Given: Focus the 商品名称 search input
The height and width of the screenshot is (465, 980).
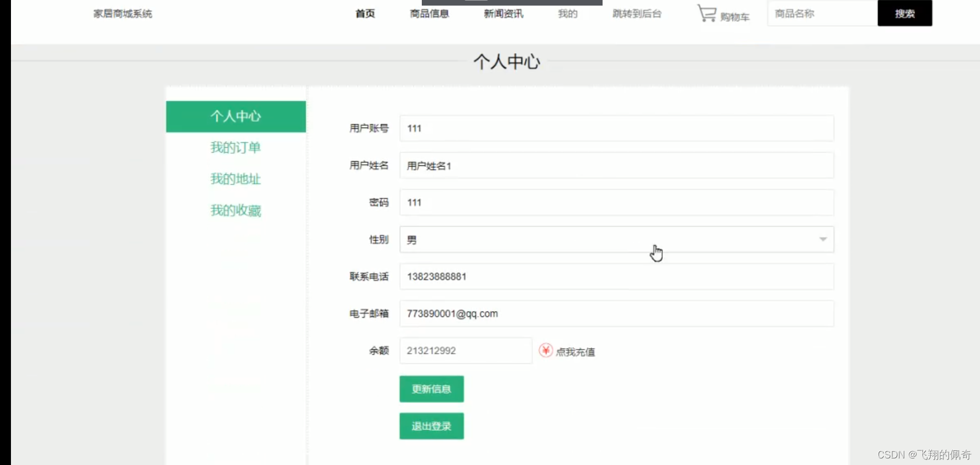Looking at the screenshot, I should [823, 13].
